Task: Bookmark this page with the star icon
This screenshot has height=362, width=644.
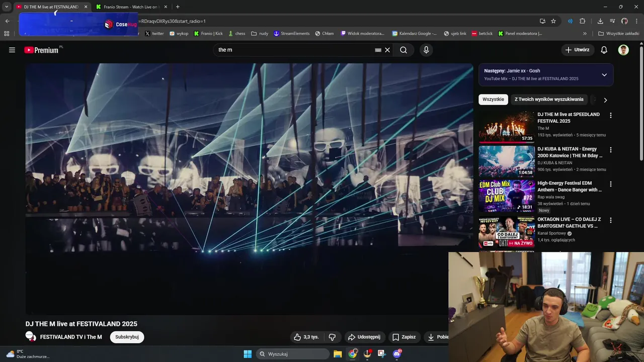Action: pos(553,21)
